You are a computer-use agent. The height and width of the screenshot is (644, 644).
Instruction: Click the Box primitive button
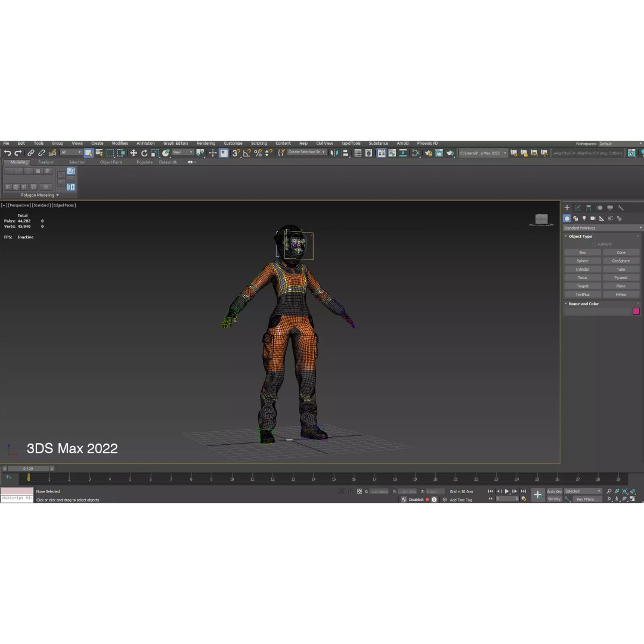click(583, 253)
